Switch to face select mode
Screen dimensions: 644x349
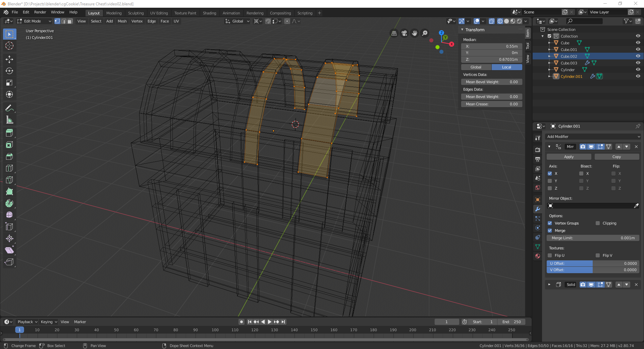tap(70, 21)
